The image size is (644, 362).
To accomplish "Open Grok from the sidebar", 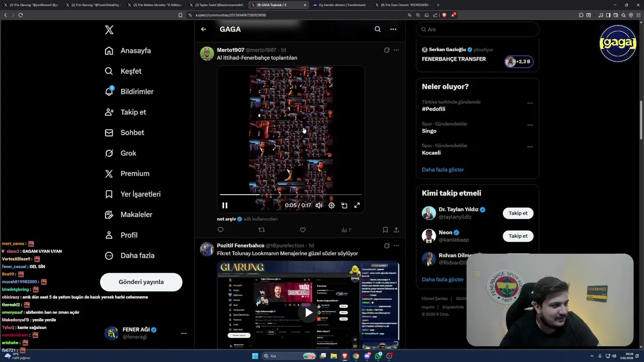I will 121,153.
